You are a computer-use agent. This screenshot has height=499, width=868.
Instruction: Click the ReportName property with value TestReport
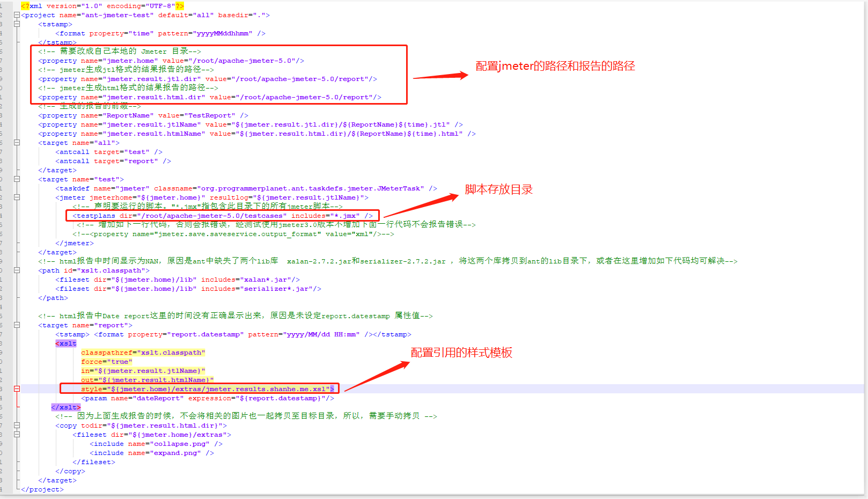tap(143, 115)
